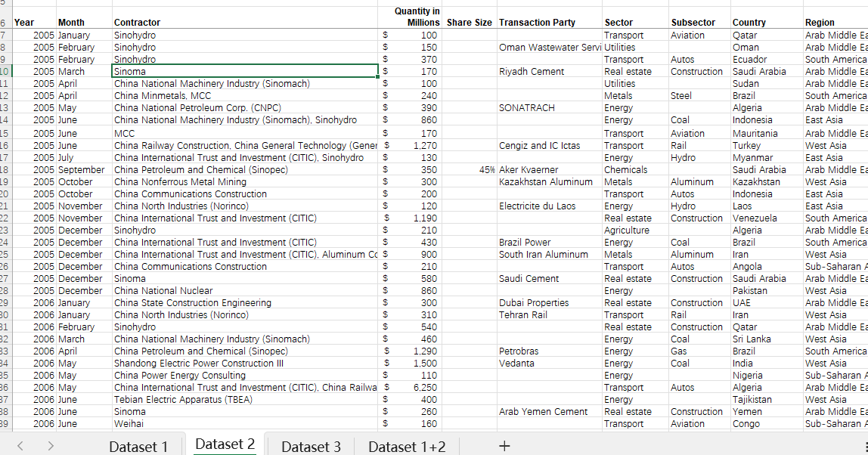868x455 pixels.
Task: Click China Minmetals, MCC cell
Action: pos(245,96)
